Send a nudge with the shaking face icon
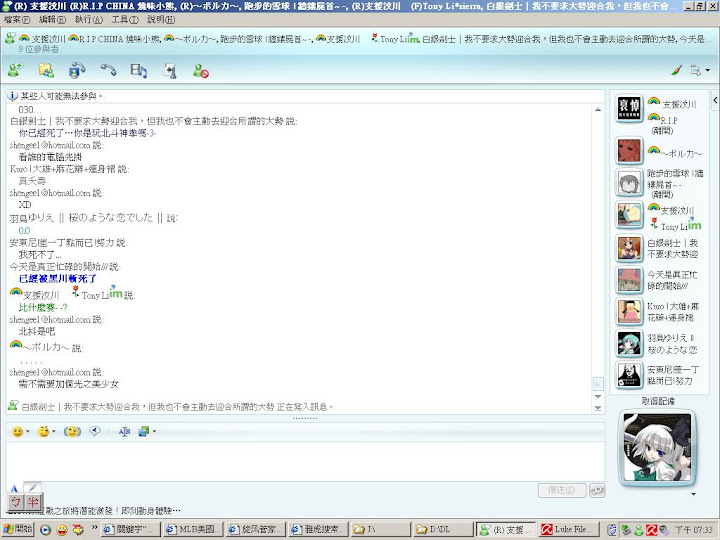Screen dimensions: 720x540 tap(72, 431)
